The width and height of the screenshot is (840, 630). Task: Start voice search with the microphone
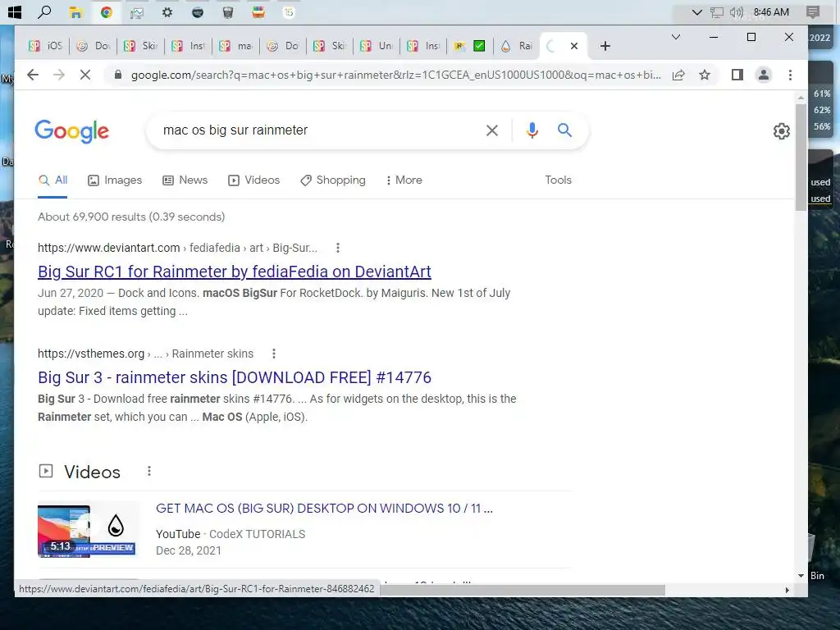click(532, 130)
